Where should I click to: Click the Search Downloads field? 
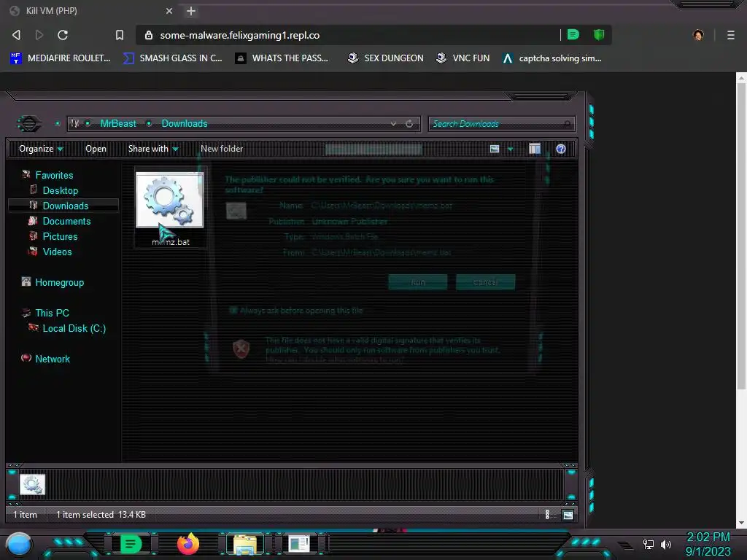[x=501, y=124]
